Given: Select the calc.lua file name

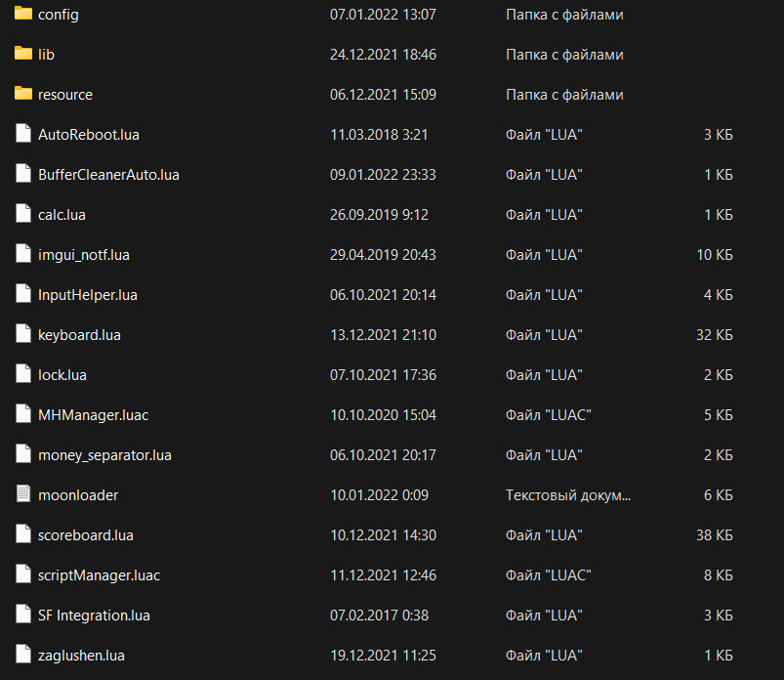Looking at the screenshot, I should pyautogui.click(x=62, y=215).
